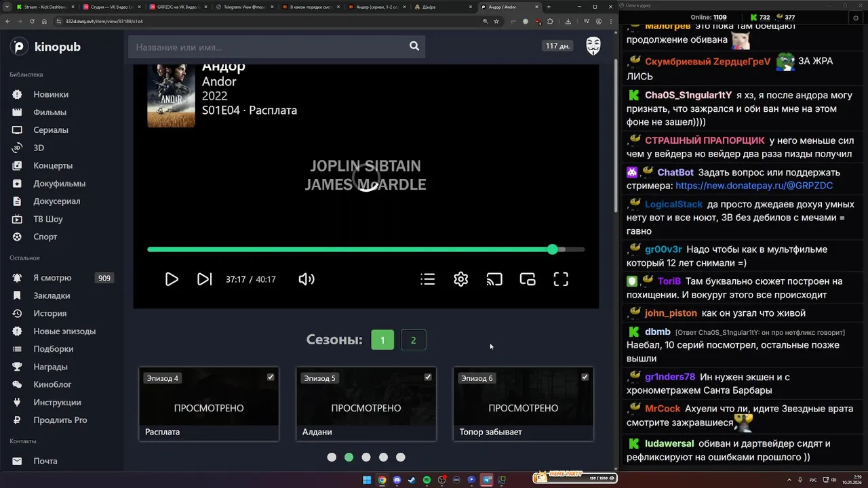Click the progress bar handle knob
Screen dimensions: 868x488
pos(553,249)
